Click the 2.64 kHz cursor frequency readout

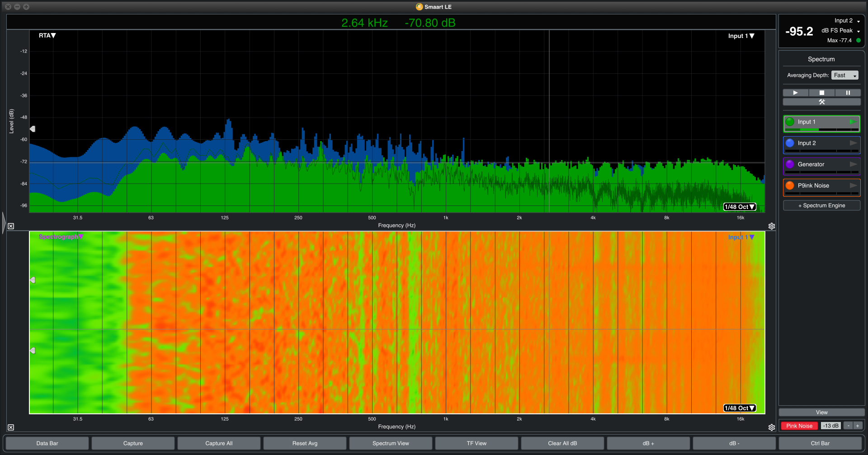pos(364,23)
